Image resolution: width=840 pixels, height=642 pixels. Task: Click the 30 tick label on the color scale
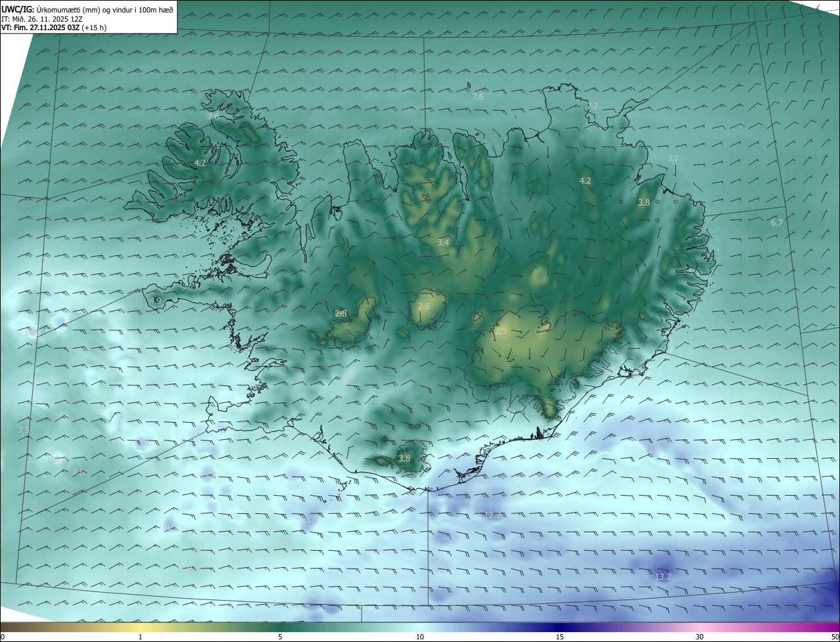(700, 637)
